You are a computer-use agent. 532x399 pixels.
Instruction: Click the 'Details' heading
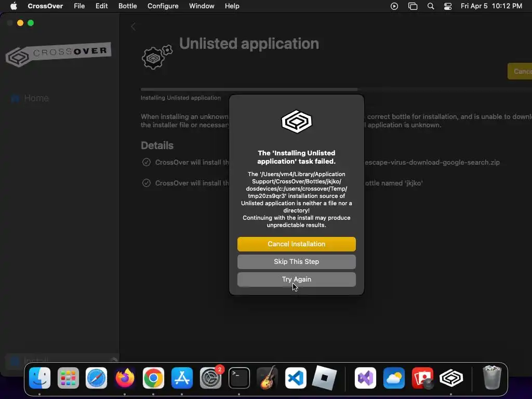[x=157, y=145]
